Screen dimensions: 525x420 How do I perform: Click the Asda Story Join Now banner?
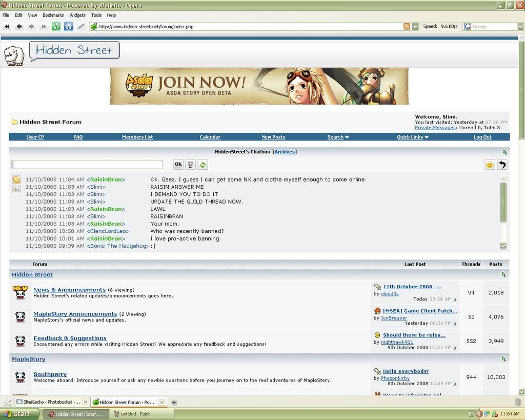click(x=259, y=86)
